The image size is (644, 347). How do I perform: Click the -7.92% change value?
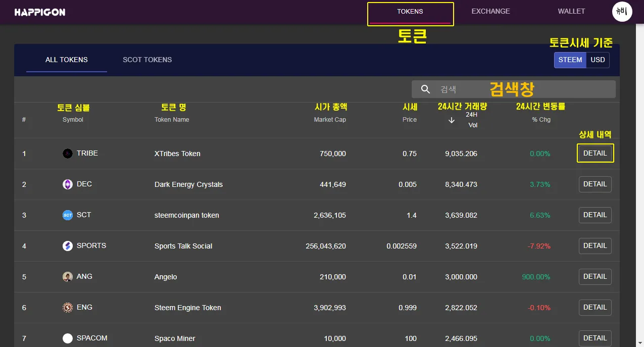(x=539, y=246)
